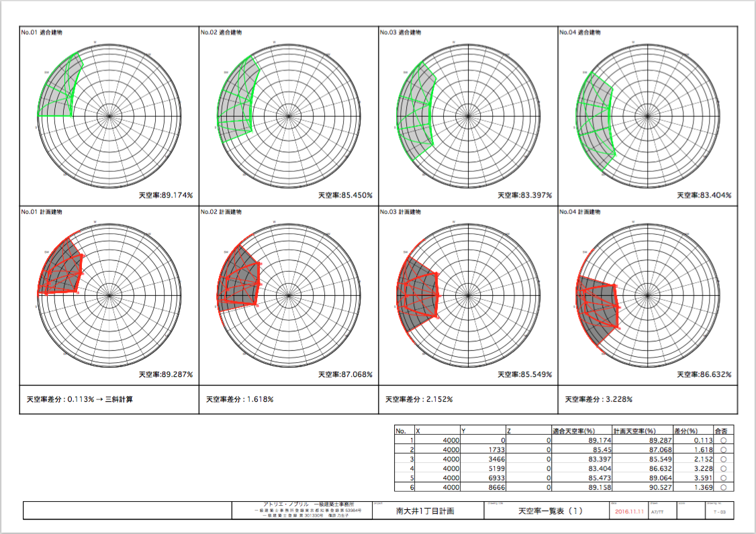
Task: Click the 天空率差分 : 3.228% label
Action: [598, 399]
